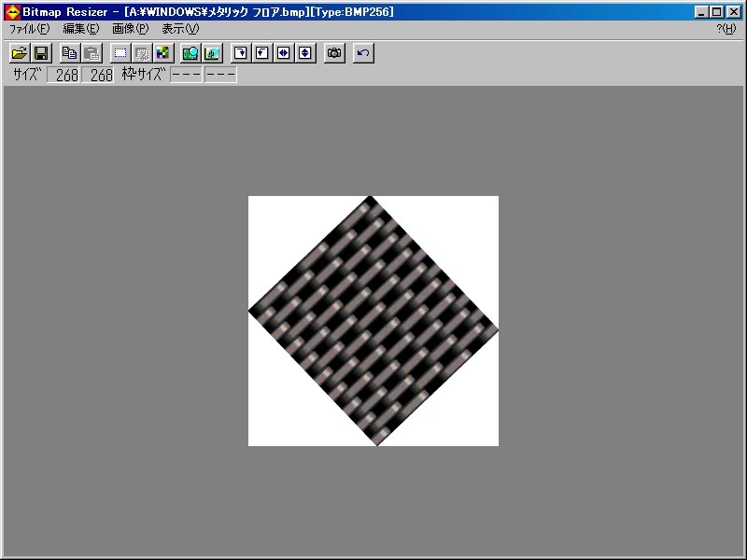Screen dimensions: 747x560
Task: Rotate the image clockwise
Action: point(241,53)
